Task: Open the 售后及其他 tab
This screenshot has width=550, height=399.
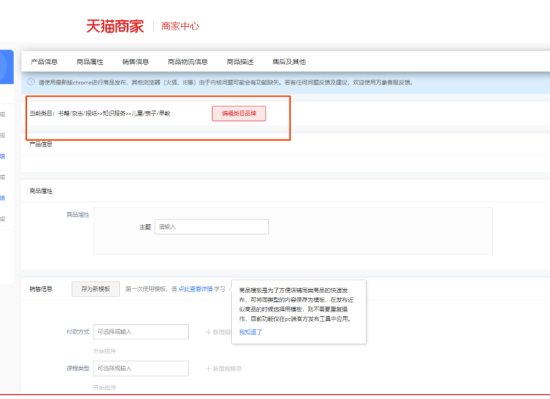Action: pyautogui.click(x=289, y=62)
